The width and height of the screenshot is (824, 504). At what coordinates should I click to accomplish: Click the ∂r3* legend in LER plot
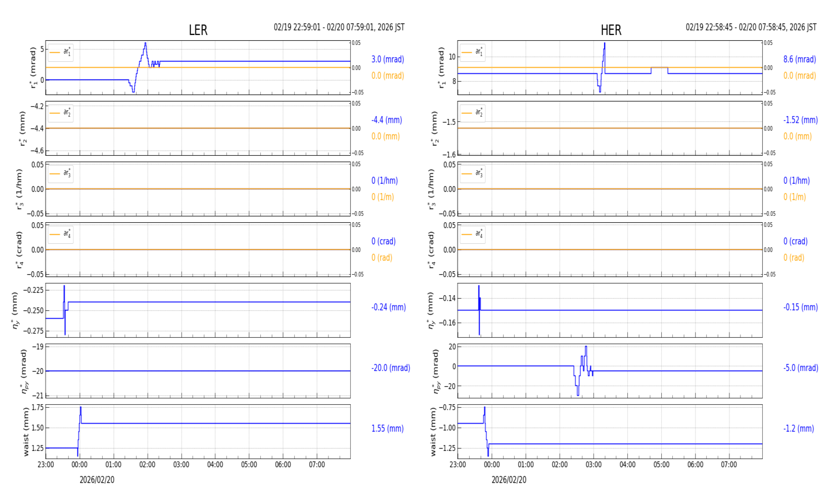click(x=61, y=174)
